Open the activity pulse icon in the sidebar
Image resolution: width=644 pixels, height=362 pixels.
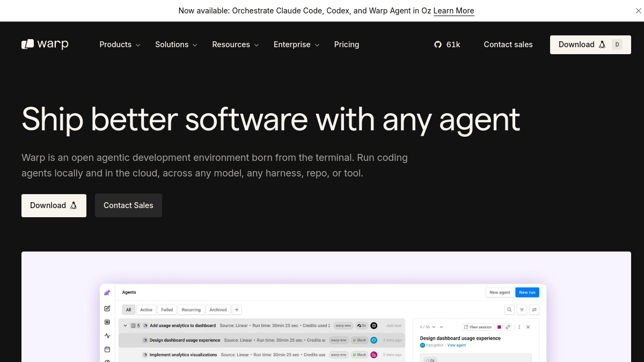107,336
